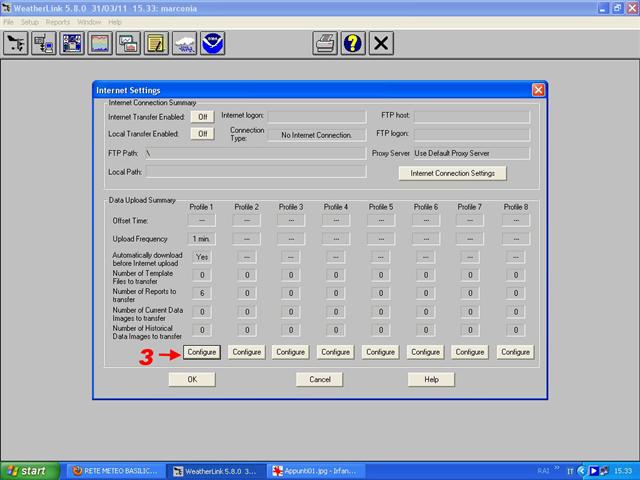Click the download data toolbar icon
Screen dimensions: 640x480
tap(44, 43)
